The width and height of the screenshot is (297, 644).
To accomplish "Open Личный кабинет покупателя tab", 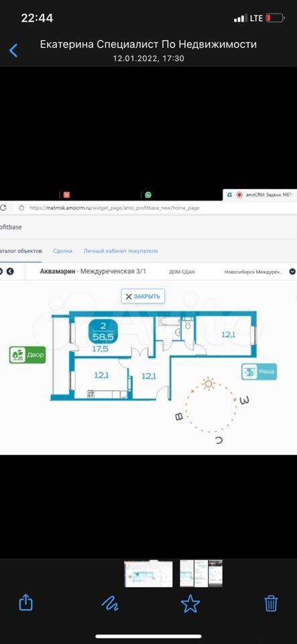I will (x=121, y=251).
